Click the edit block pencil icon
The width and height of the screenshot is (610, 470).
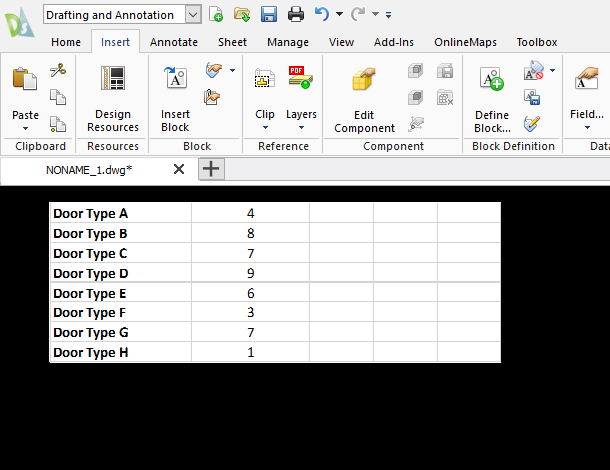(532, 124)
